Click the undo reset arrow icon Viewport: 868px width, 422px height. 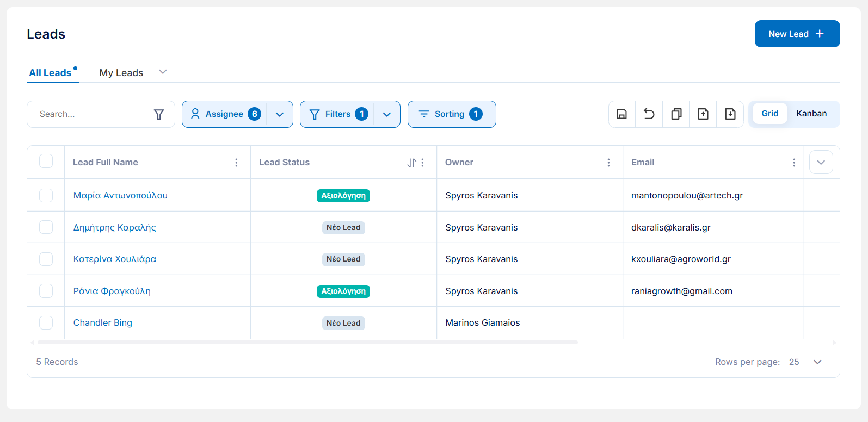coord(649,114)
